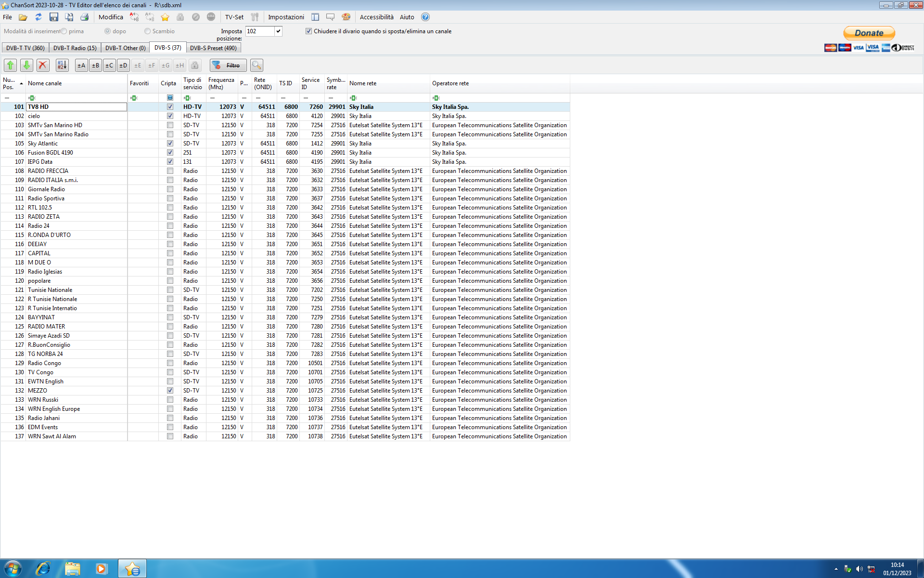This screenshot has height=578, width=924.
Task: Click the Filtro button
Action: [229, 65]
